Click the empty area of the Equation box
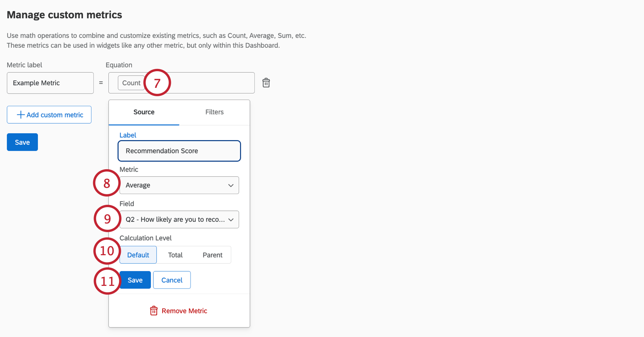Image resolution: width=644 pixels, height=337 pixels. [212, 83]
